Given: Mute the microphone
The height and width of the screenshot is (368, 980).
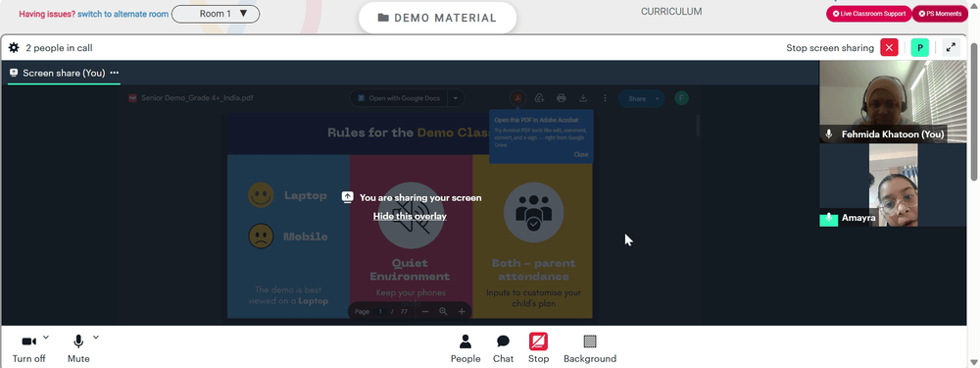Looking at the screenshot, I should click(x=78, y=348).
